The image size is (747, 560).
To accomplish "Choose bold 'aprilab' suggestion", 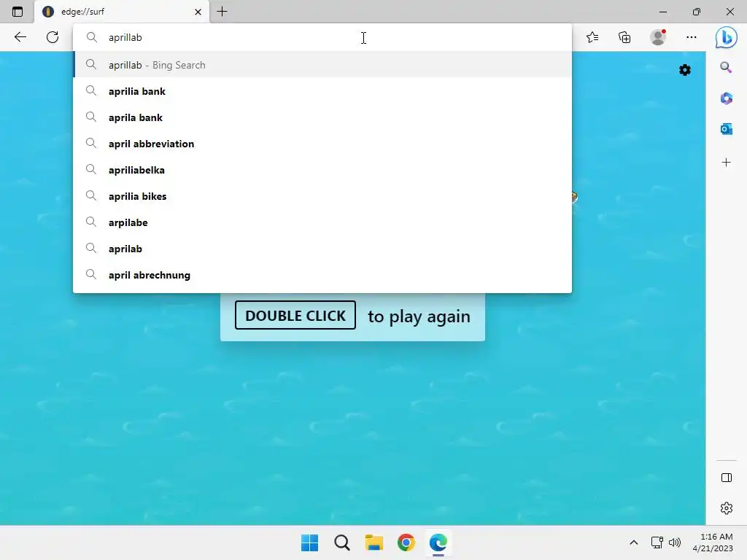I will (x=322, y=248).
